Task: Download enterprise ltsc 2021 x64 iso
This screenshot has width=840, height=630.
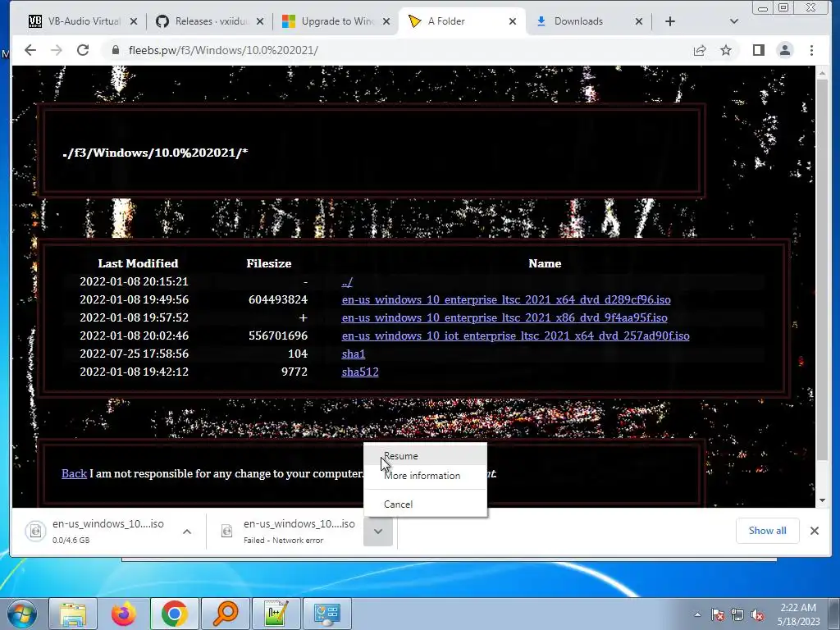Action: (506, 300)
